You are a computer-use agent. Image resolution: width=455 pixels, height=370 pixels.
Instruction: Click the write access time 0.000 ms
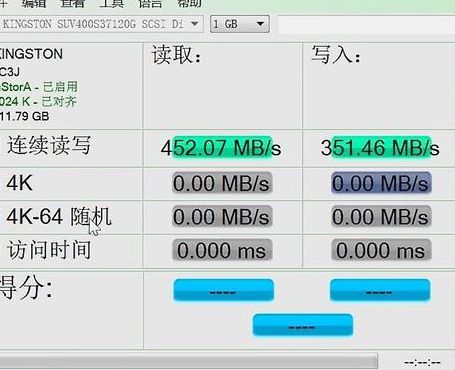click(x=381, y=250)
